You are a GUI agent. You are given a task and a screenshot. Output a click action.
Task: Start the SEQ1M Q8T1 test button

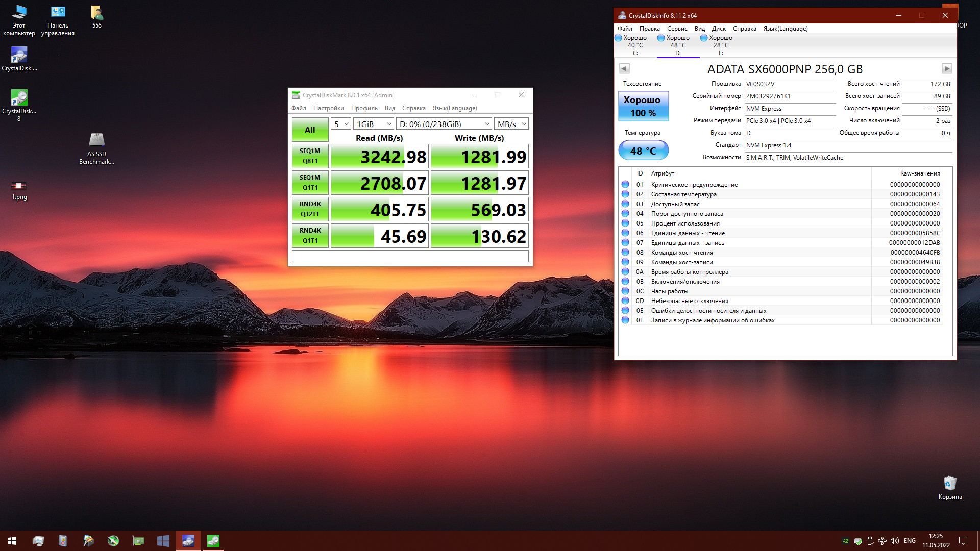click(x=310, y=156)
